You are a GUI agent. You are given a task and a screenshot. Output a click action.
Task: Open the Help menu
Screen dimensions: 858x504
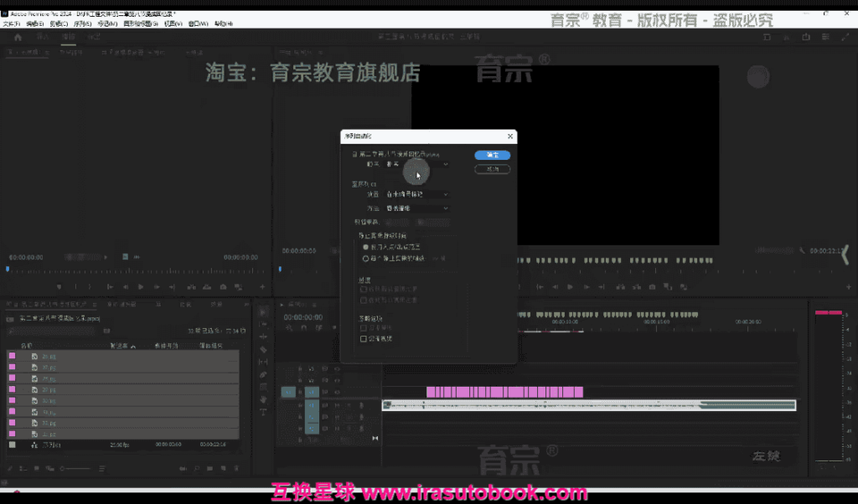point(223,24)
